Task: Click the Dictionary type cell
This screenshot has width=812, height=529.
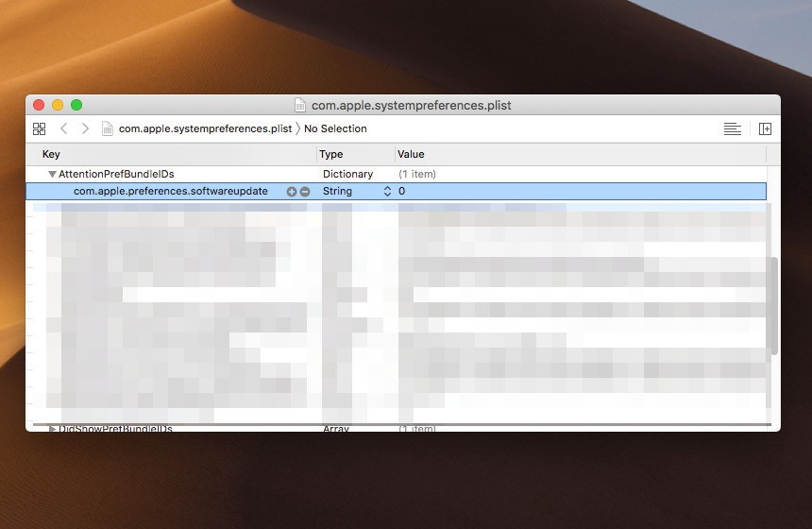Action: tap(347, 174)
